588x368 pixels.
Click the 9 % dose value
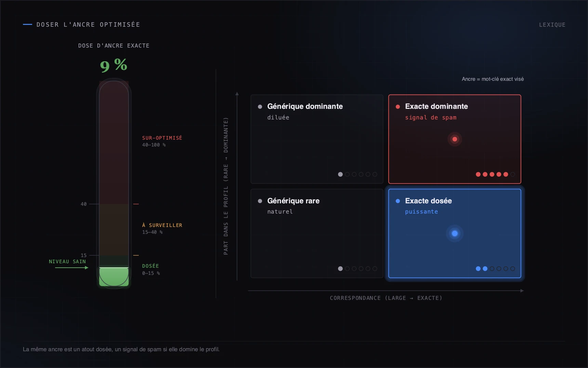(113, 65)
